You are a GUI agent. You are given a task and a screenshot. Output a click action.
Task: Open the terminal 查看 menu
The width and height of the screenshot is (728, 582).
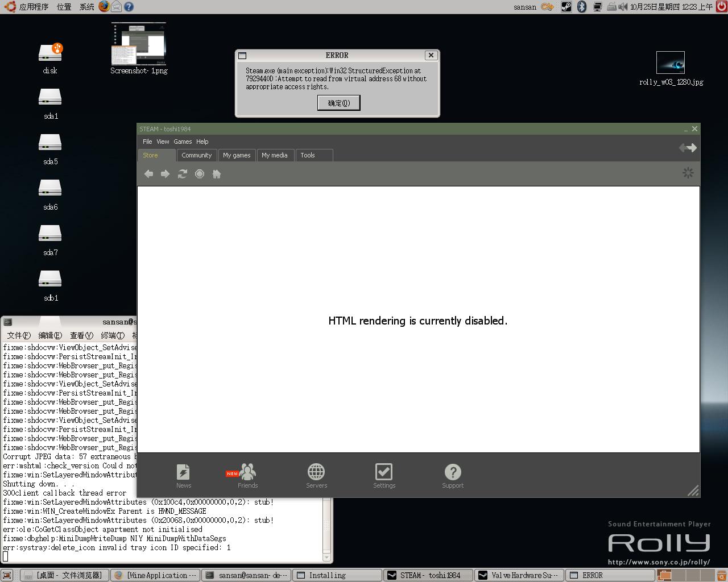tap(81, 335)
